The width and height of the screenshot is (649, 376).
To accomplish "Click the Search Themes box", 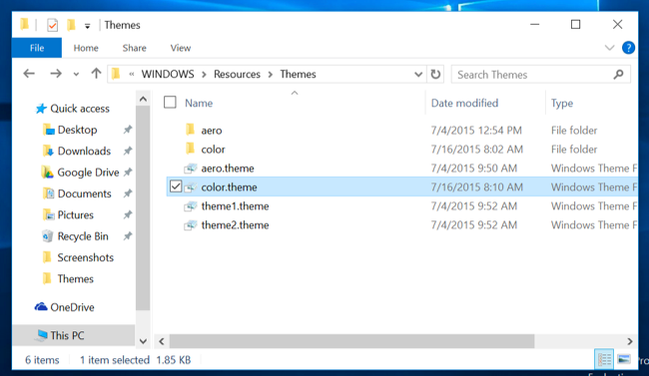I will [x=541, y=75].
